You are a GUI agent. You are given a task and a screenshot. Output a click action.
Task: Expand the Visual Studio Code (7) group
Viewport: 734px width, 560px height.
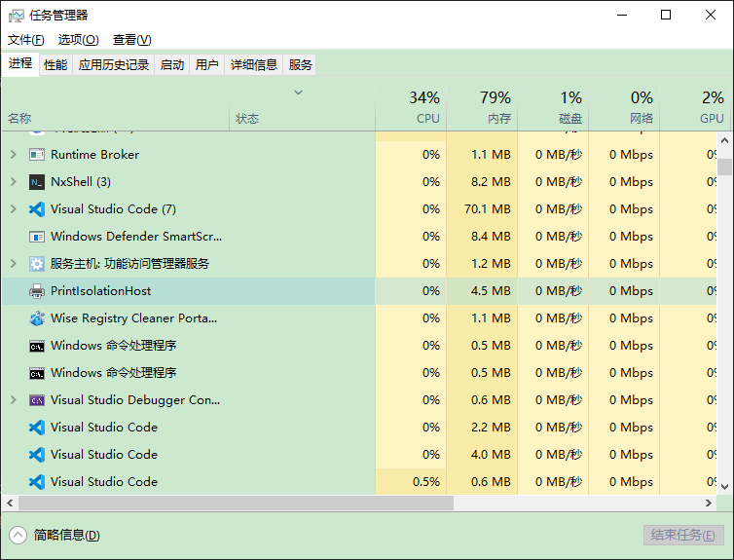[x=14, y=208]
